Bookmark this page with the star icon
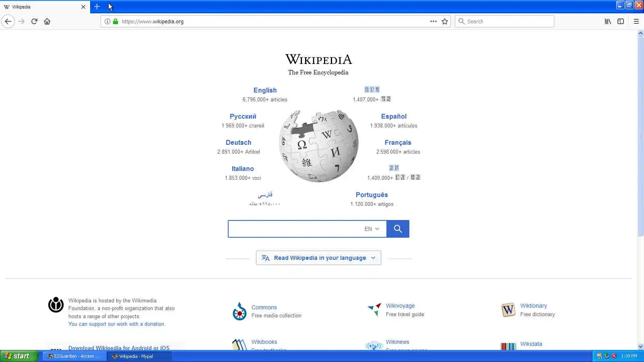The height and width of the screenshot is (362, 644). pyautogui.click(x=445, y=21)
